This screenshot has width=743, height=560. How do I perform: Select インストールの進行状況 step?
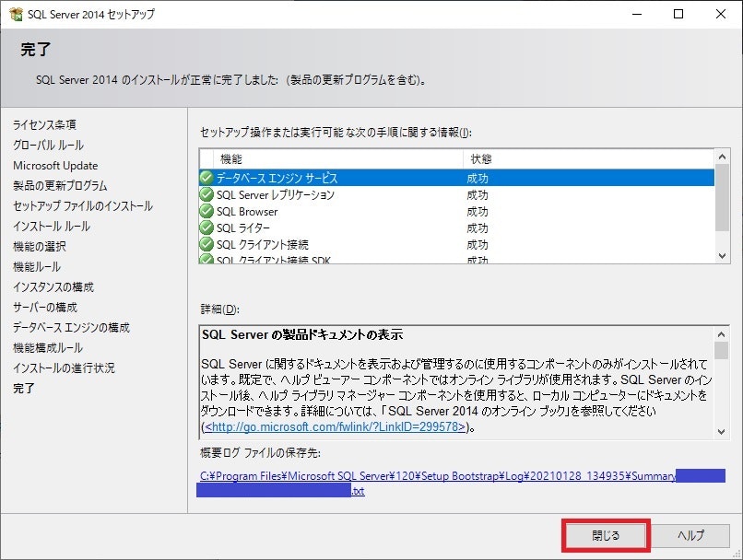tap(64, 367)
